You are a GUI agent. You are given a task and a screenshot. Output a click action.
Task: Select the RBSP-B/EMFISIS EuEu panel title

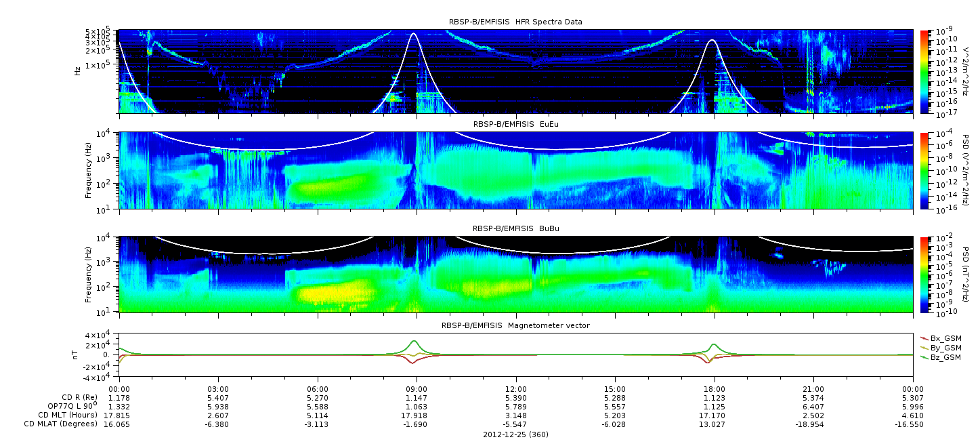[515, 125]
